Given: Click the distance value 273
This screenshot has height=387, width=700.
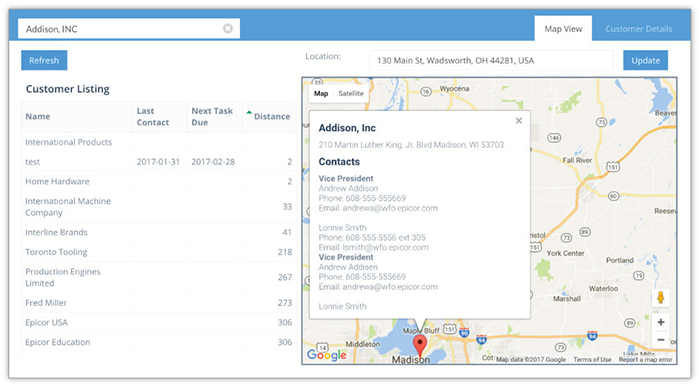Looking at the screenshot, I should coord(285,303).
